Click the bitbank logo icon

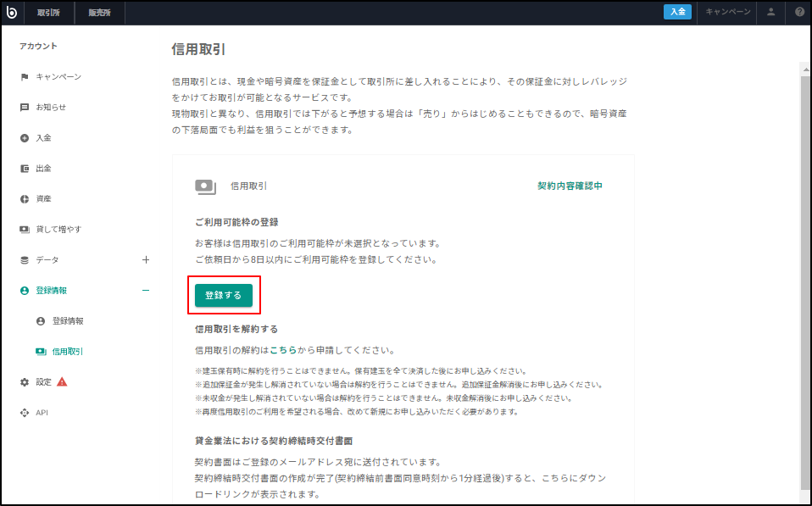[14, 12]
